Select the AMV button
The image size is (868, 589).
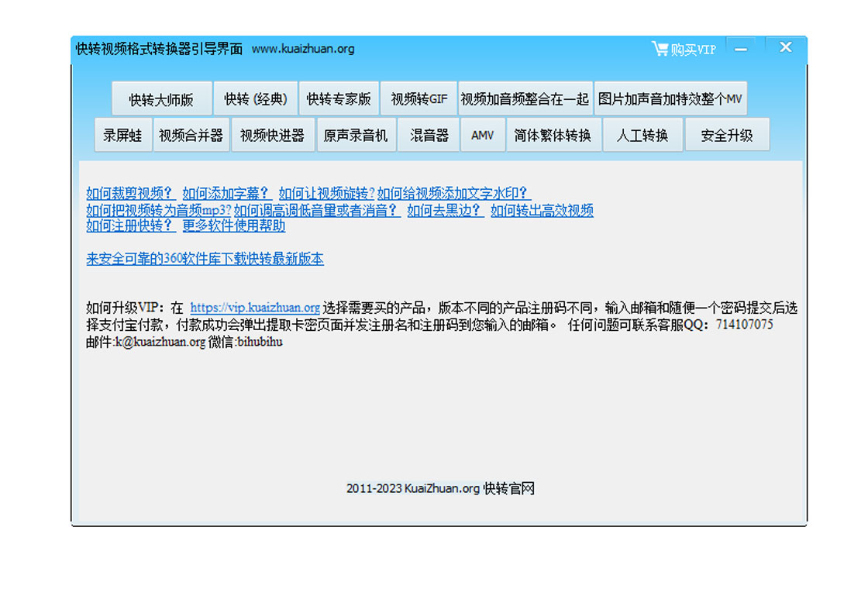click(483, 135)
